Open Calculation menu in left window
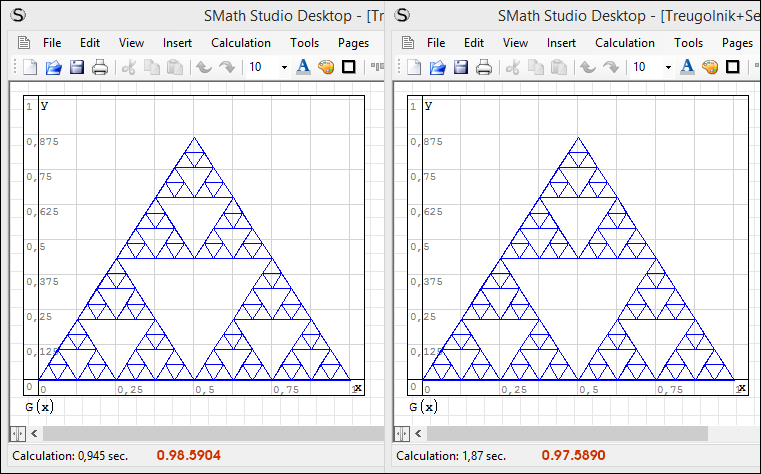The height and width of the screenshot is (474, 761). 241,43
